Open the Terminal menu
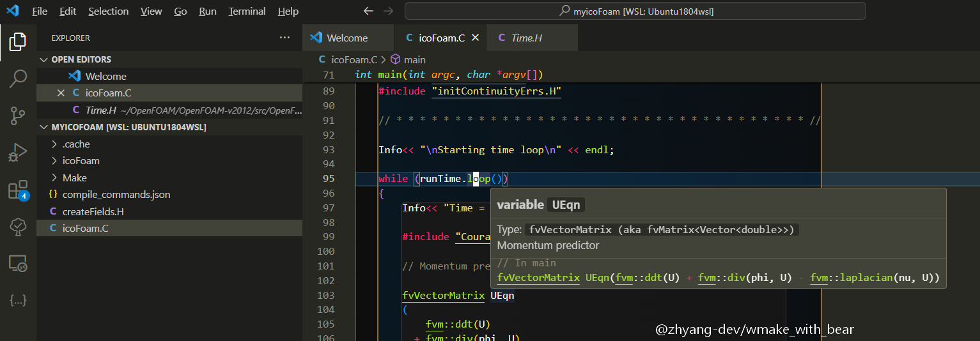The width and height of the screenshot is (980, 341). click(247, 11)
